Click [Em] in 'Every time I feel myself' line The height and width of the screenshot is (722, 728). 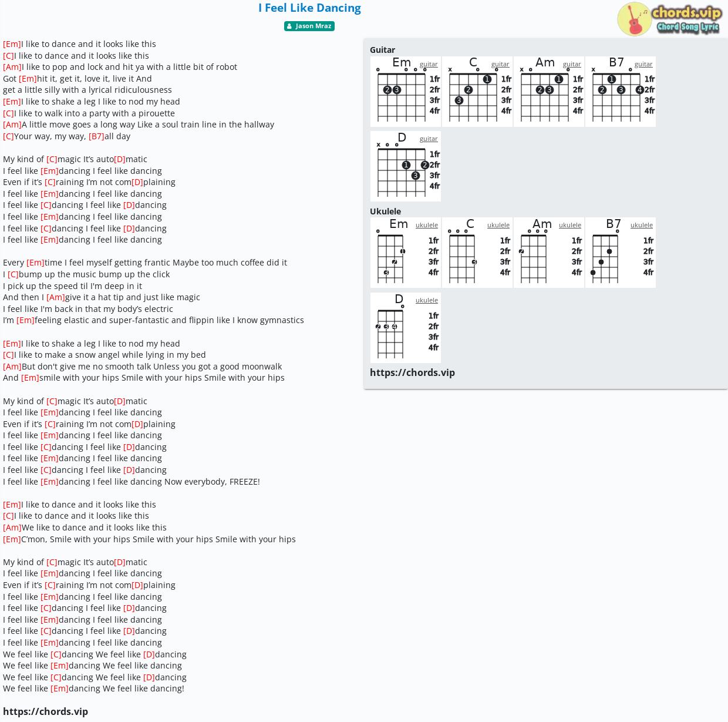point(35,263)
